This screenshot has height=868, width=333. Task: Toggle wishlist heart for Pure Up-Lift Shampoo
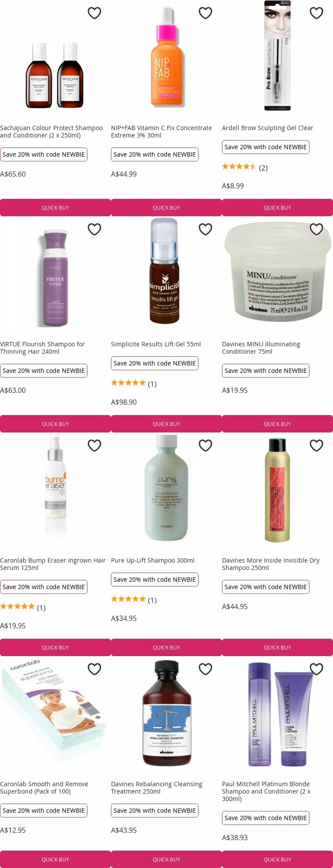pos(206,446)
